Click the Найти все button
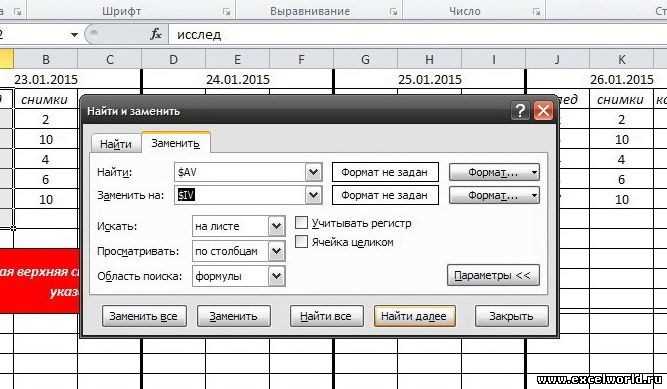667x389 pixels. 326,316
